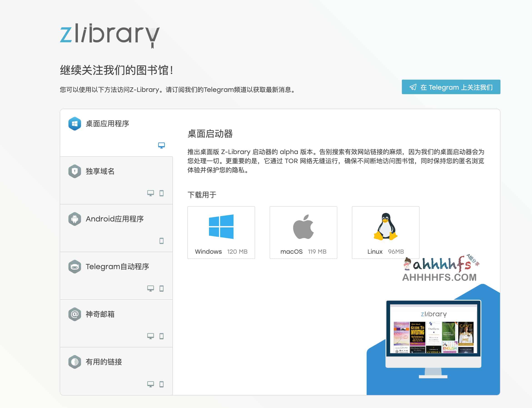This screenshot has width=532, height=408.
Task: Click the Android robot icon in sidebar
Action: [75, 219]
